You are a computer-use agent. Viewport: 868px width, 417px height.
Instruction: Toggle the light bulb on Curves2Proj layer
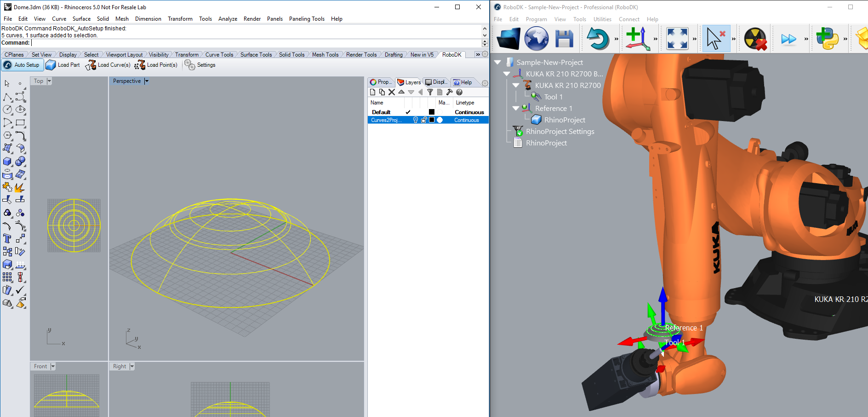point(416,120)
